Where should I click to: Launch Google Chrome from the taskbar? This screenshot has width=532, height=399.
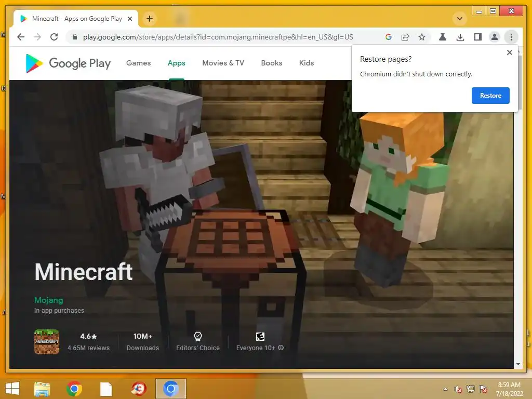74,389
